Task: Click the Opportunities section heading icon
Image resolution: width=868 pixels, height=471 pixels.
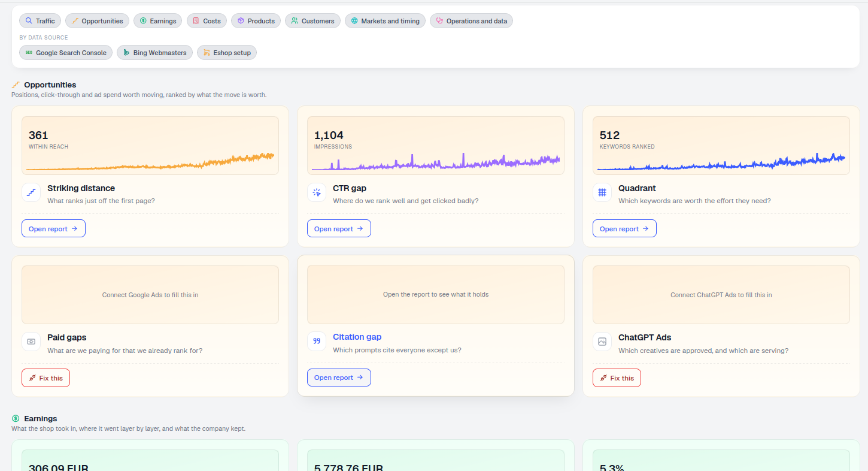Action: (x=16, y=85)
